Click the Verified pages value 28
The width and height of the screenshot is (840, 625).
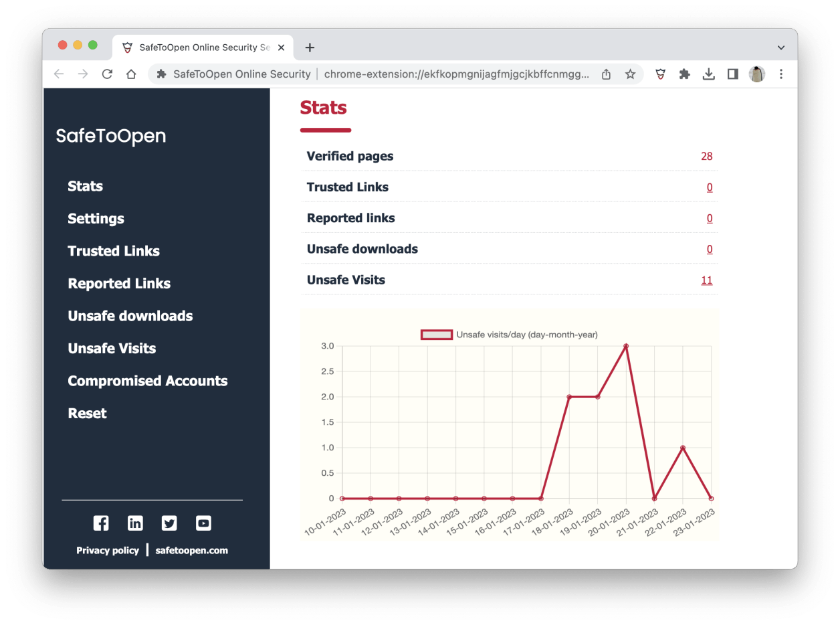707,157
